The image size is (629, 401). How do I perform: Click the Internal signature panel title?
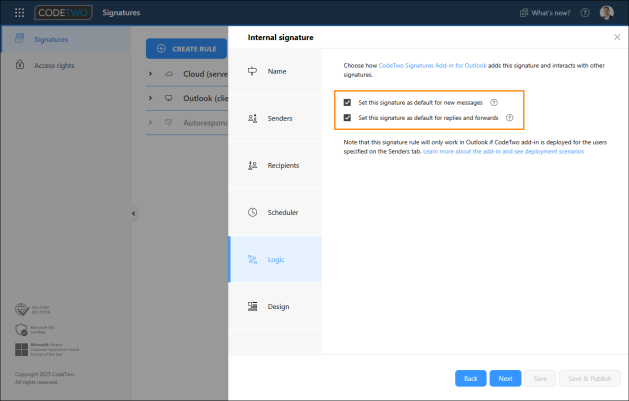point(280,37)
